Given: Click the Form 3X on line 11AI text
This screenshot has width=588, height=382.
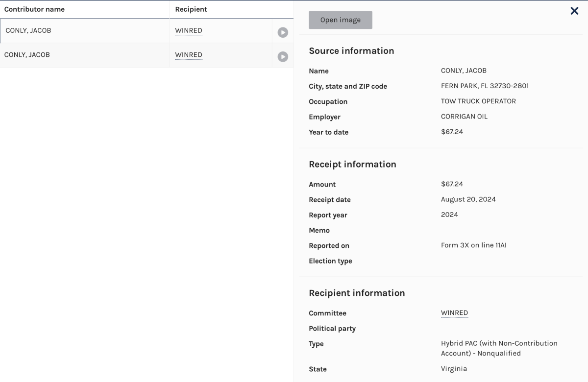Looking at the screenshot, I should (x=473, y=245).
